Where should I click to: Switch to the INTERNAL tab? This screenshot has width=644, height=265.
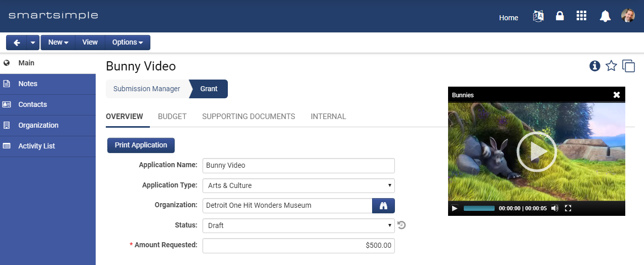click(329, 117)
